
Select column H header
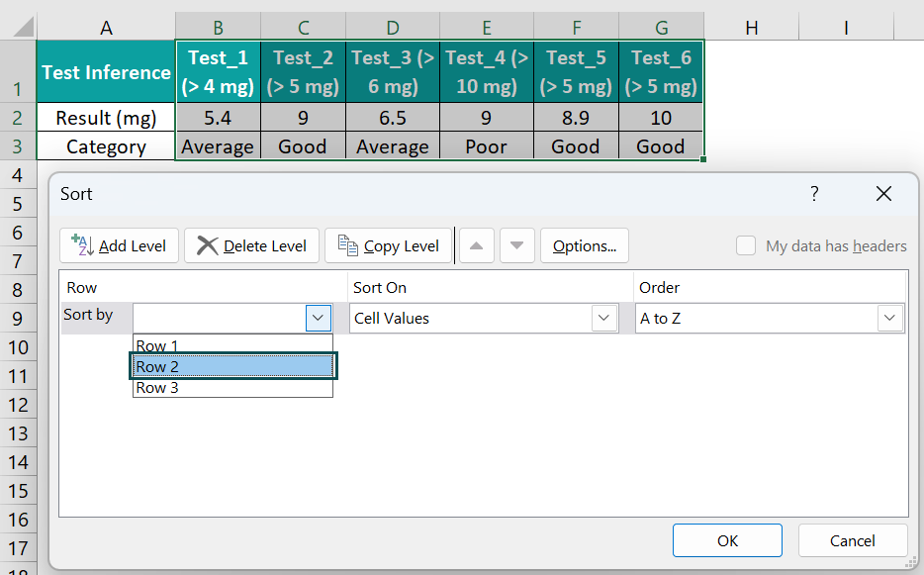(751, 27)
